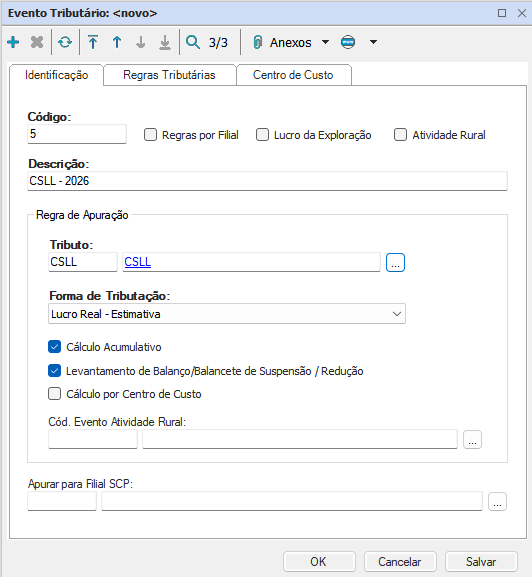Click the gray X delete-record icon
Image resolution: width=532 pixels, height=577 pixels.
(37, 42)
